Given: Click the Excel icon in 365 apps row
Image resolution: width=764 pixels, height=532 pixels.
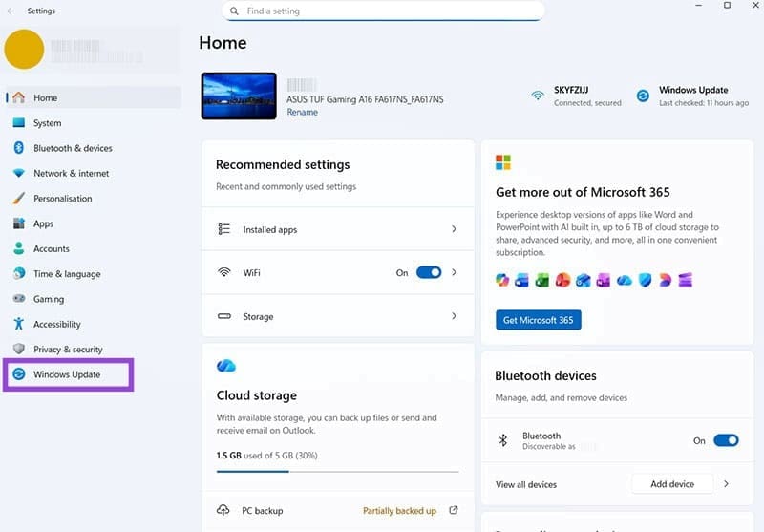Looking at the screenshot, I should point(541,280).
